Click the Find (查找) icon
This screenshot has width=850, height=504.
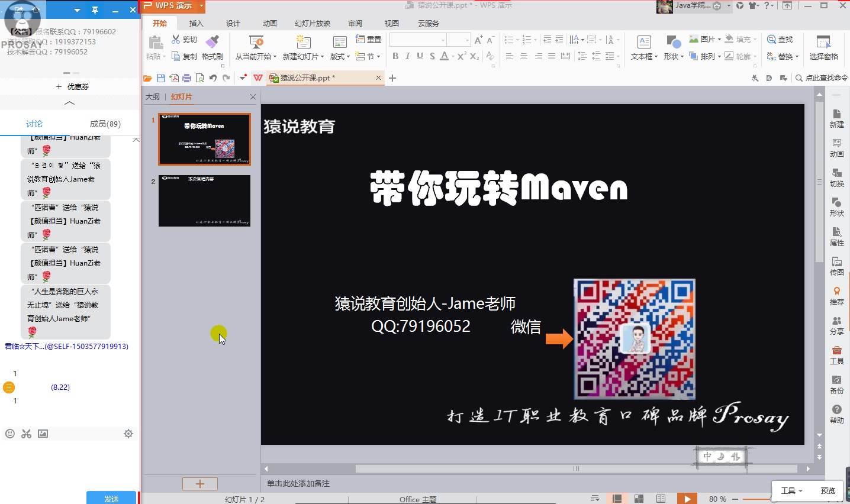click(771, 39)
